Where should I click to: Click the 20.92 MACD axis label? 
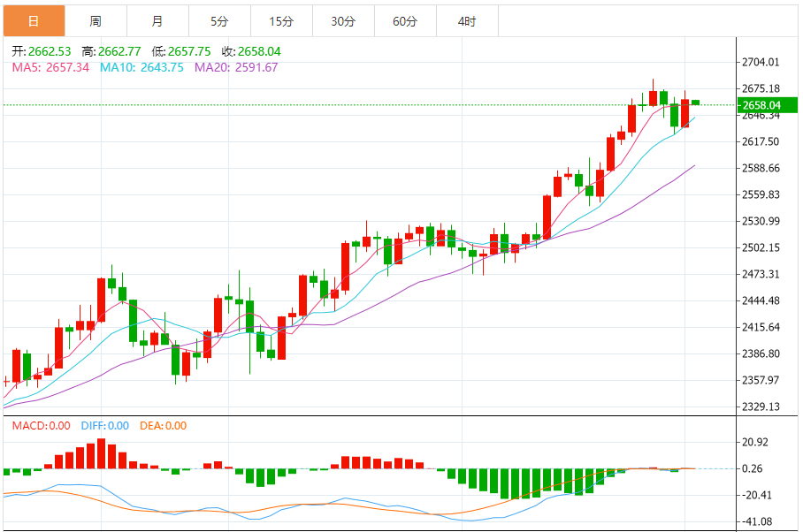(755, 443)
